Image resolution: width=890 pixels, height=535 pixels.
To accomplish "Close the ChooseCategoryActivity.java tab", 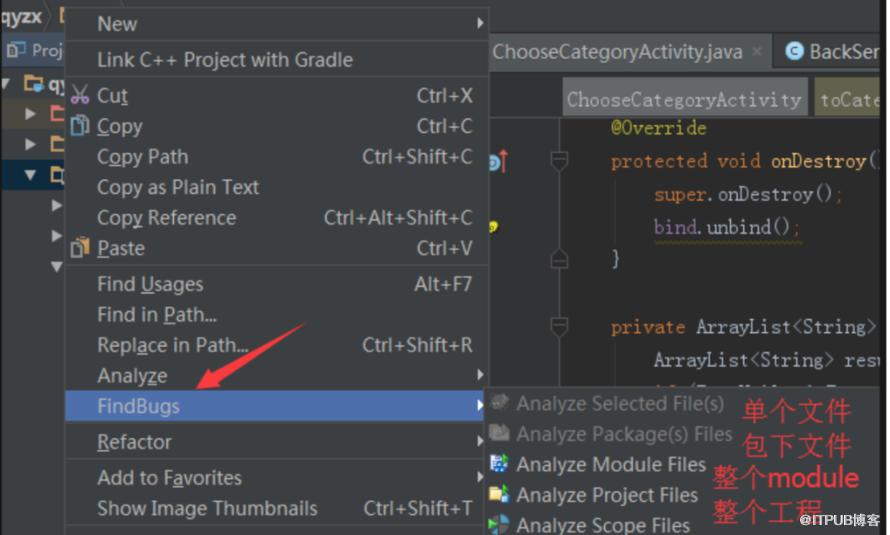I will [x=757, y=52].
